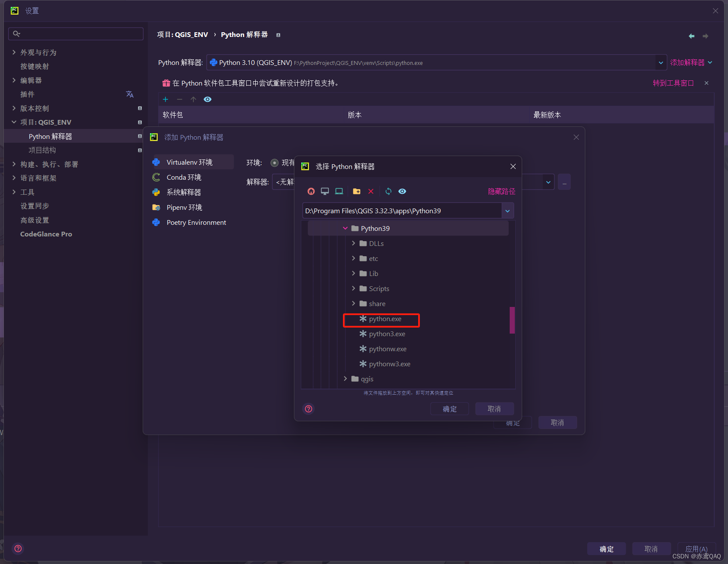Remove package minus icon

(180, 99)
